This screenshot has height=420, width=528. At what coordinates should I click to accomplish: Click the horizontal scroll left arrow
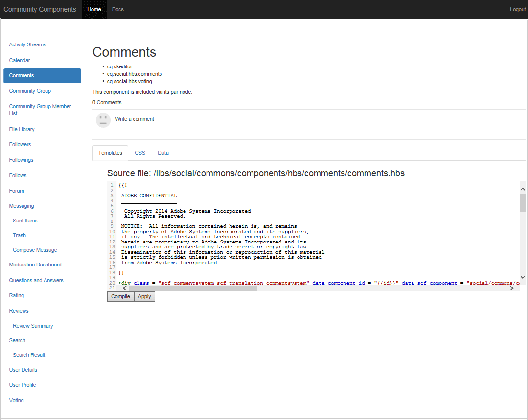(125, 288)
